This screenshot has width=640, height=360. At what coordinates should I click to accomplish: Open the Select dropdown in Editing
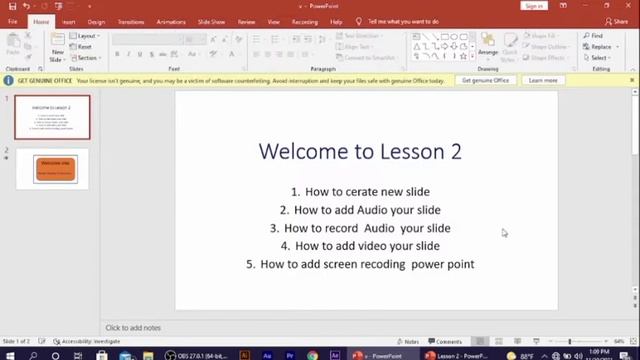point(598,58)
